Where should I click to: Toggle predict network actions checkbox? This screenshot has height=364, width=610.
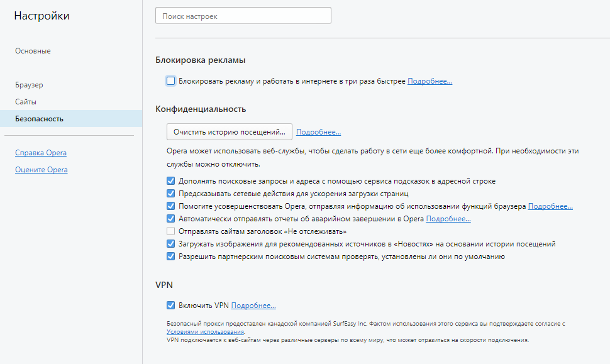point(171,193)
